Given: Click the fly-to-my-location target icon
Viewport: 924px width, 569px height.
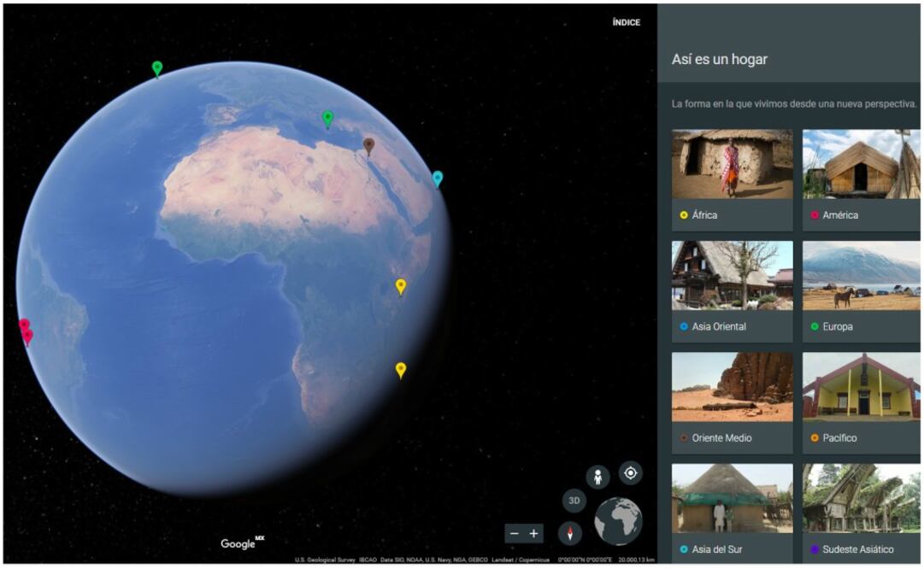Looking at the screenshot, I should [630, 472].
